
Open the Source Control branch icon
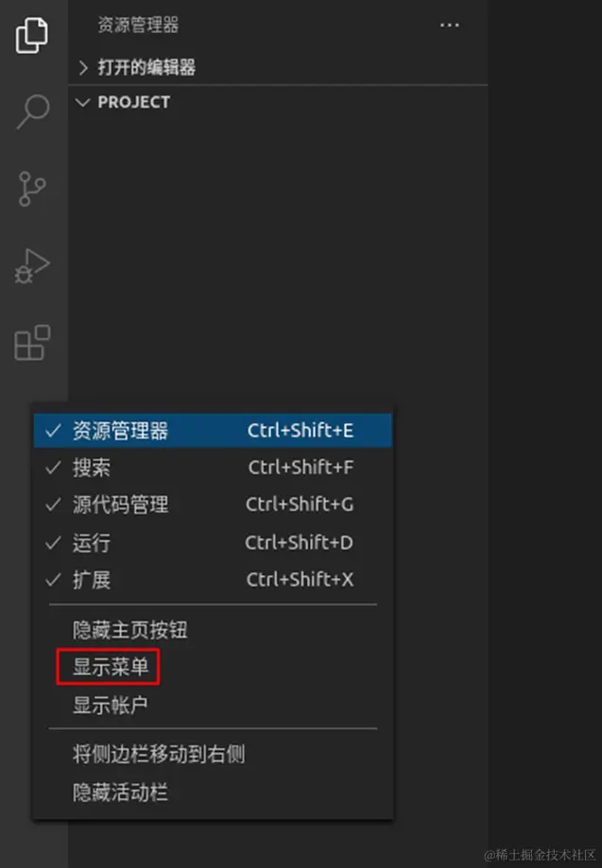(31, 189)
